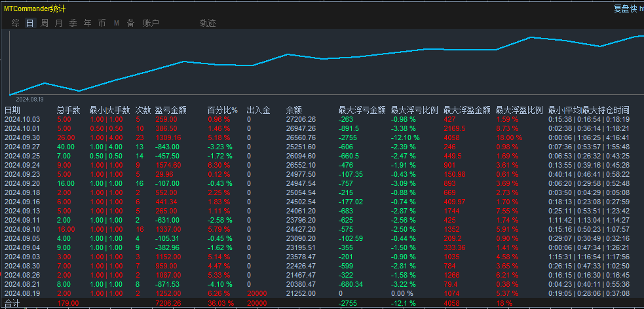Click the 179.00 total lots cell

click(x=67, y=303)
